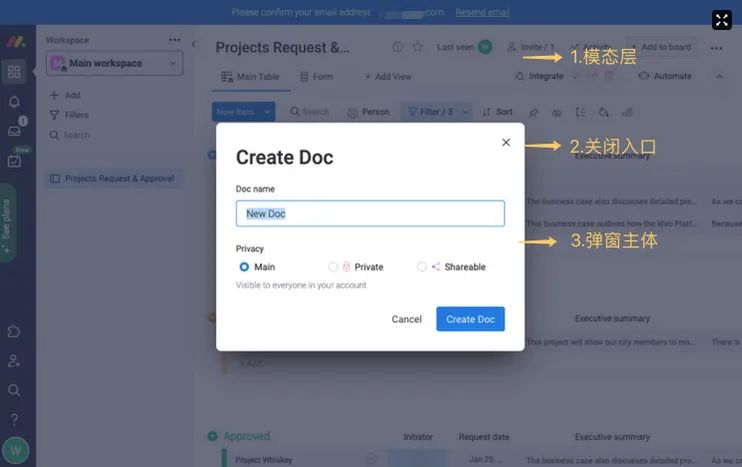Open My Work calendar check icon
Viewport: 742px width, 467px height.
tap(14, 161)
